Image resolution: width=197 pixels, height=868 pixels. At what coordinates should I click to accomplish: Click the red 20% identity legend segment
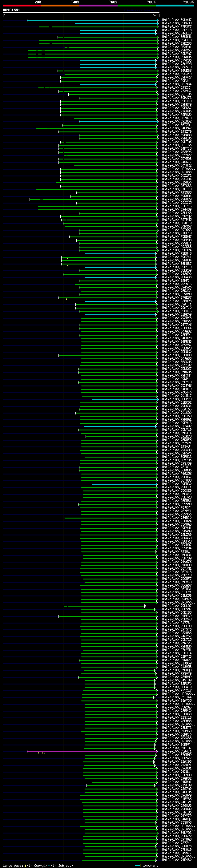(22, 6)
